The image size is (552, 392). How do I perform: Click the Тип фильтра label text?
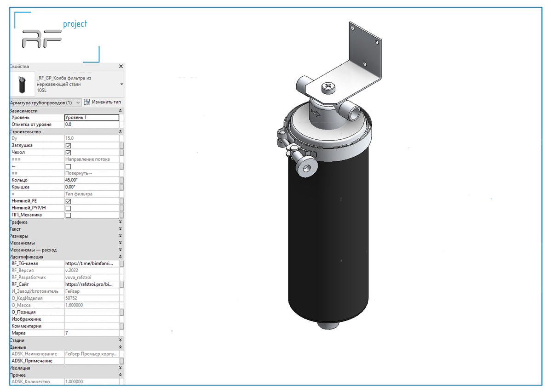(x=79, y=194)
